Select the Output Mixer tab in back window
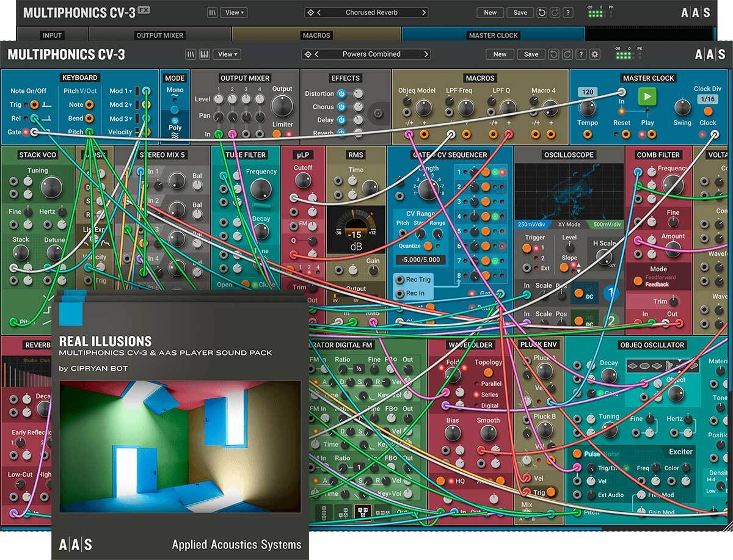733x560 pixels. pos(160,35)
